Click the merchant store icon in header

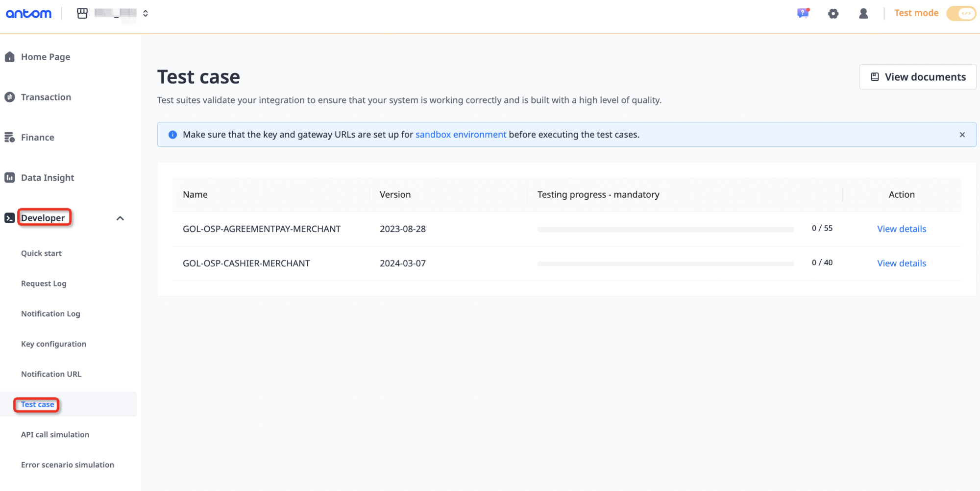click(x=82, y=13)
